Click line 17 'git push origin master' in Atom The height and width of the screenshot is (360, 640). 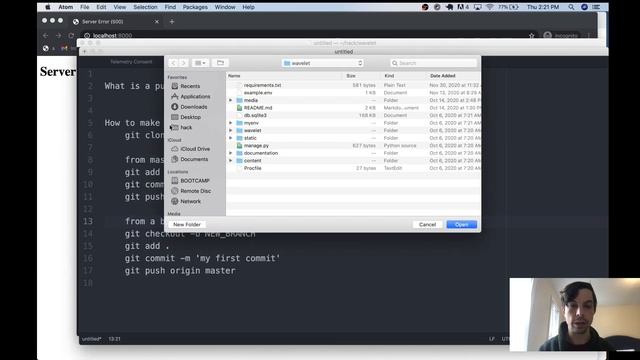180,271
